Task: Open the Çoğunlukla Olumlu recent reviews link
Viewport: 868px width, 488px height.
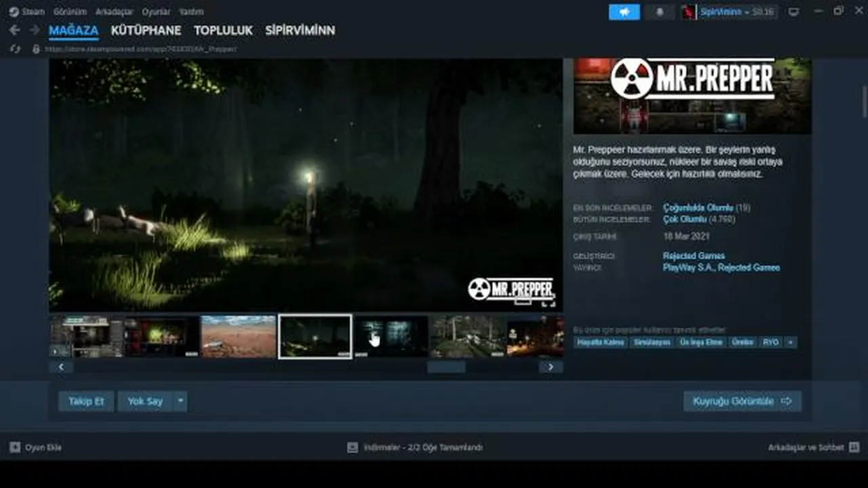Action: click(x=698, y=207)
